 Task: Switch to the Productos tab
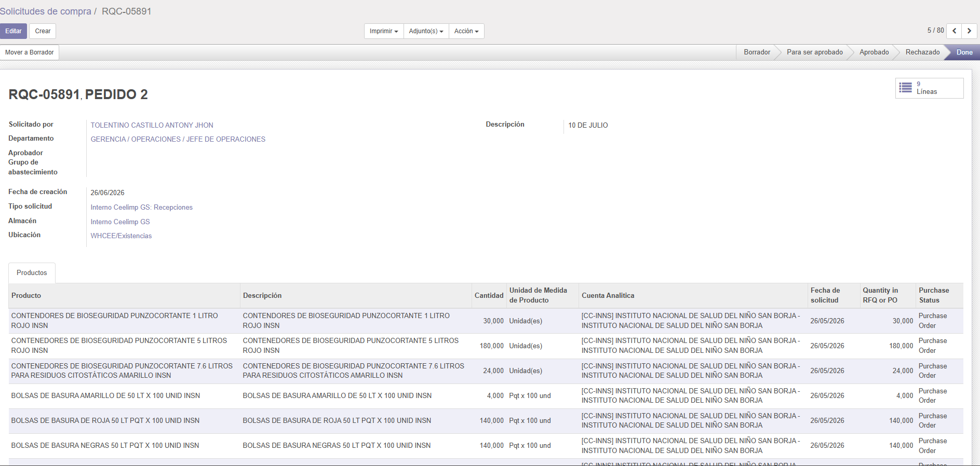[32, 273]
